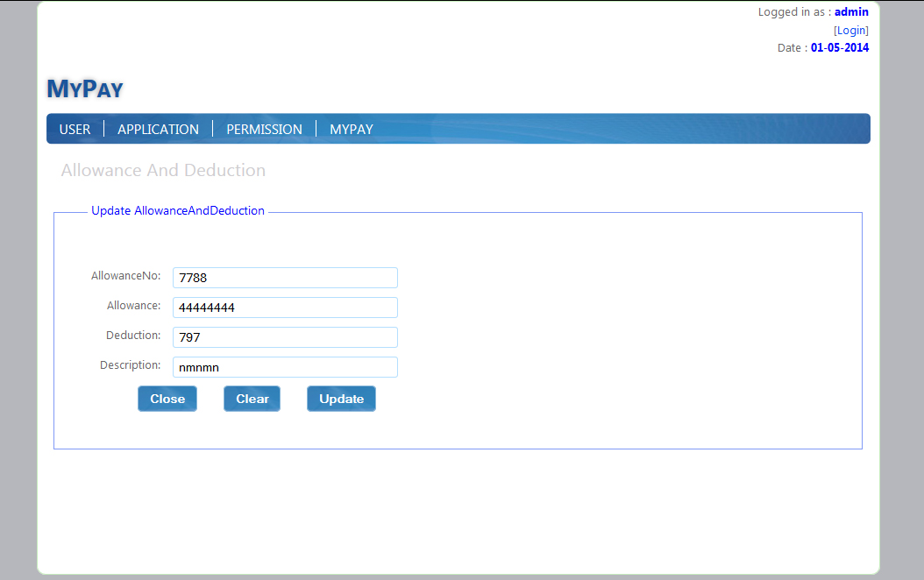
Task: Open the APPLICATION menu
Action: (x=158, y=129)
